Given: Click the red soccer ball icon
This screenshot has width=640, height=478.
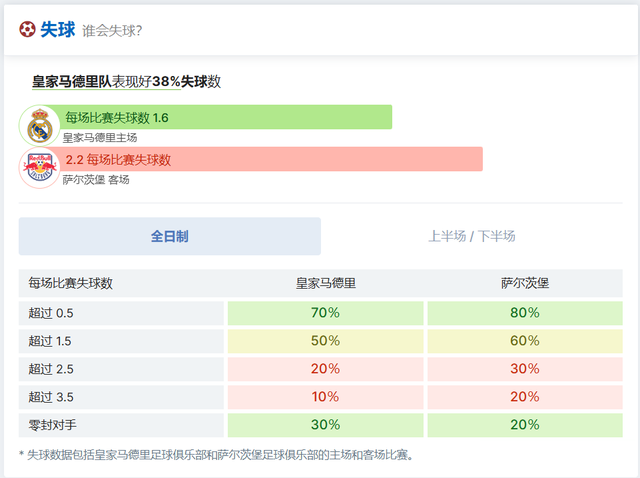Looking at the screenshot, I should coord(27,30).
